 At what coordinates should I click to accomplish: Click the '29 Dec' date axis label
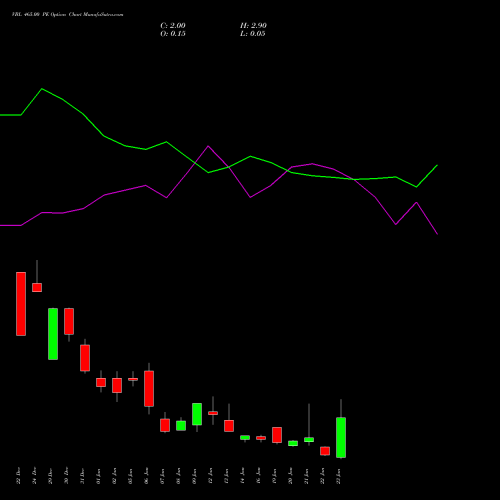coord(50,476)
